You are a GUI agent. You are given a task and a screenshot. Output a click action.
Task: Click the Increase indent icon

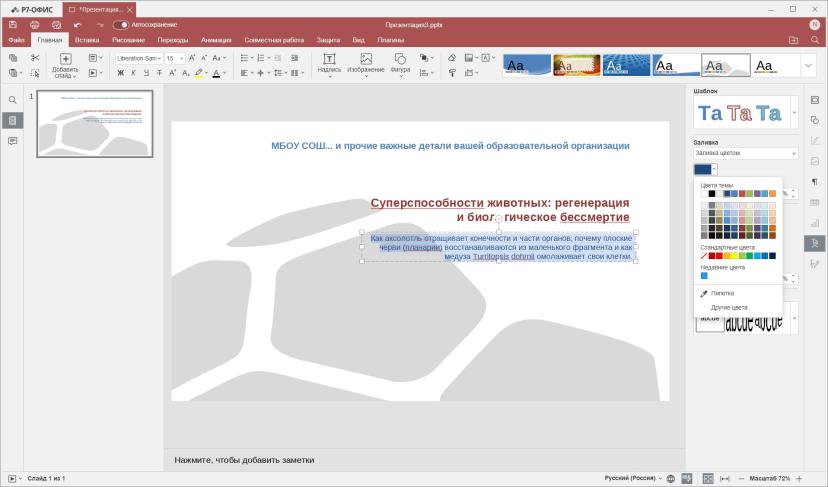294,58
